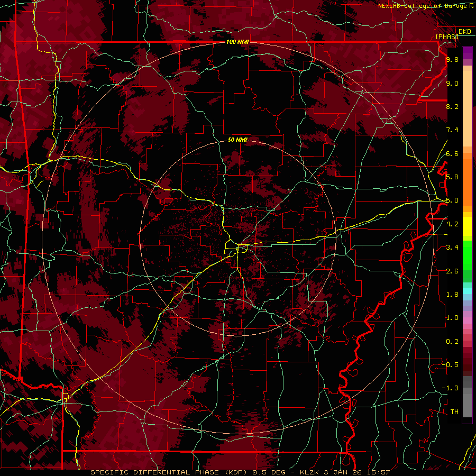Select the 5.8 legend value

point(452,177)
